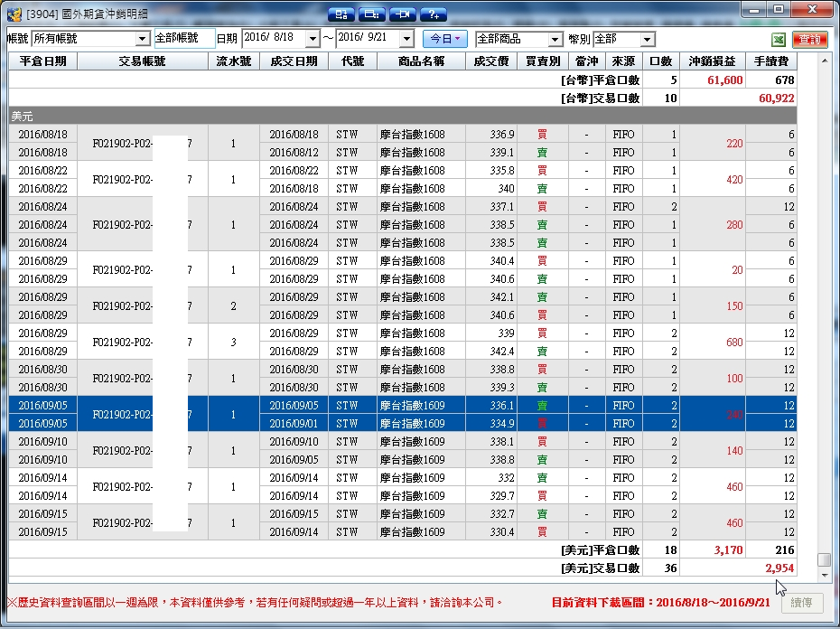Click the 沖銷損益 column header
The image size is (840, 629).
[713, 61]
